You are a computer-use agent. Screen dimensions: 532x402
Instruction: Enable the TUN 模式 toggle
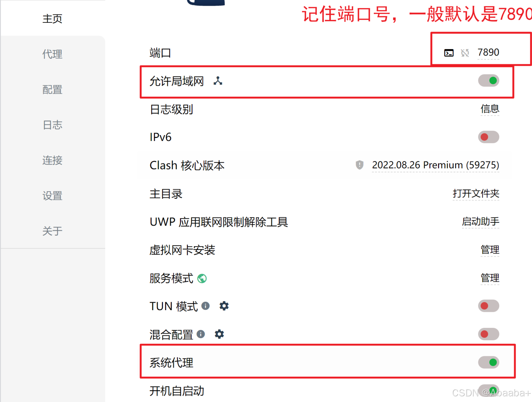pyautogui.click(x=488, y=306)
